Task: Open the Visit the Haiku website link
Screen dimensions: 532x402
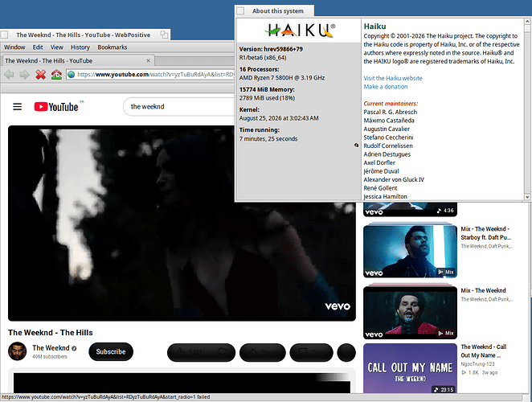Action: 393,78
